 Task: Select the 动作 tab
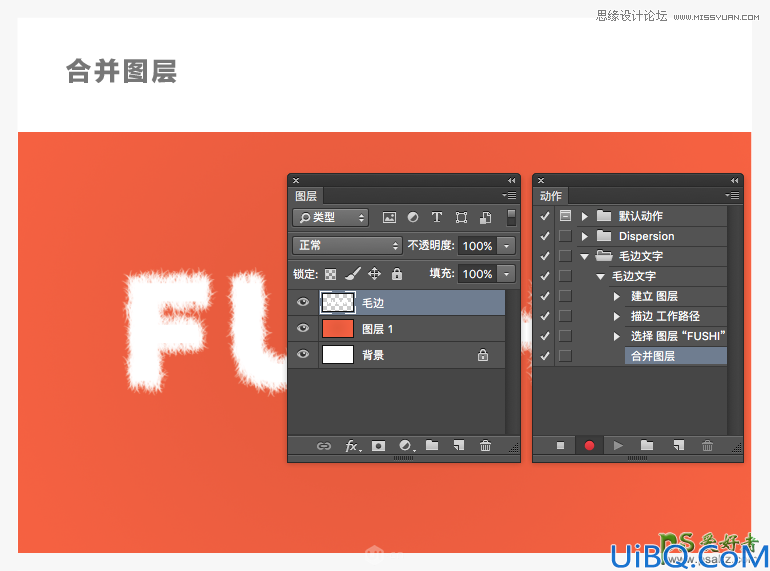[x=550, y=196]
